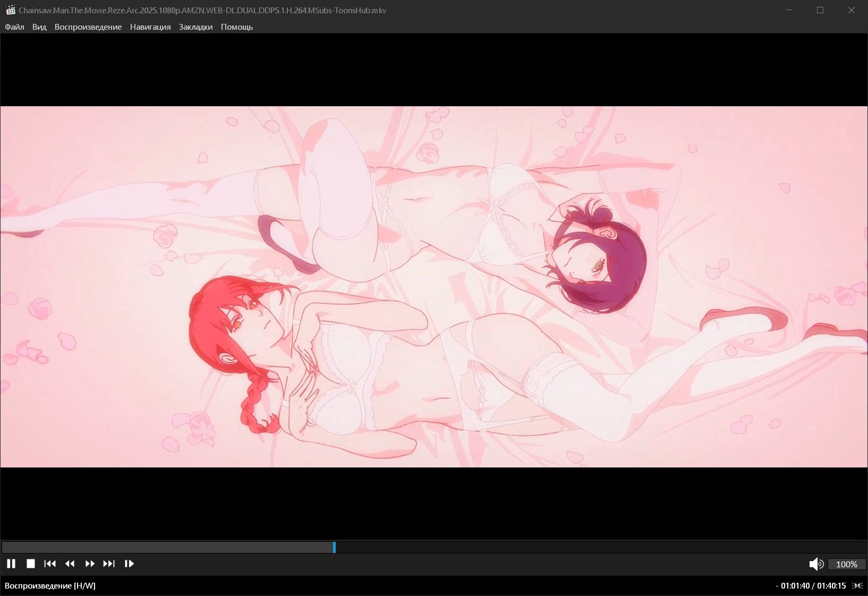The width and height of the screenshot is (868, 596).
Task: Rewind the movie
Action: coord(70,564)
